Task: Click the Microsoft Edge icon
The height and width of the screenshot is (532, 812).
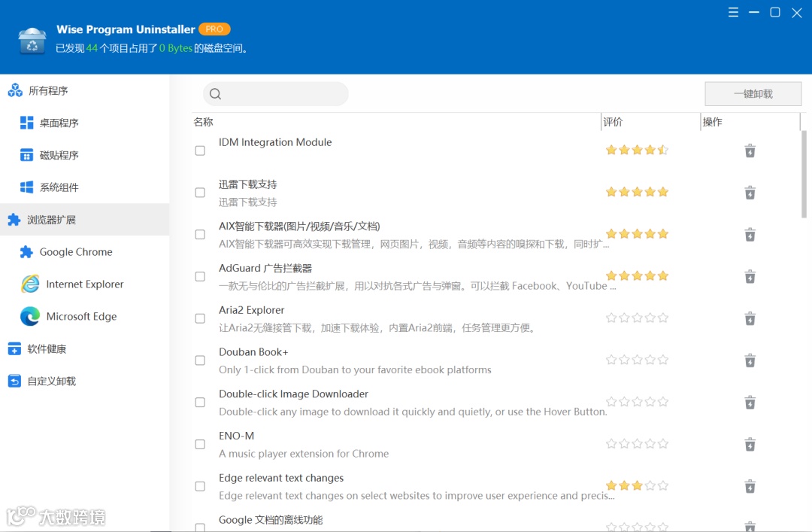Action: click(30, 316)
